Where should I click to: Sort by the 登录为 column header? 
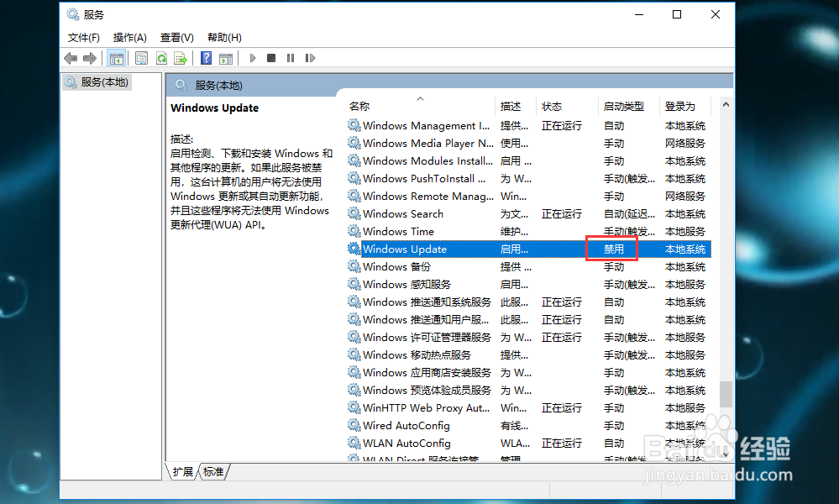pos(686,106)
